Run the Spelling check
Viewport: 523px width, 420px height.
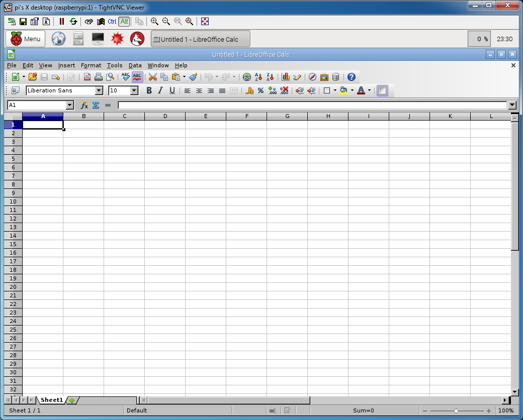[x=126, y=77]
